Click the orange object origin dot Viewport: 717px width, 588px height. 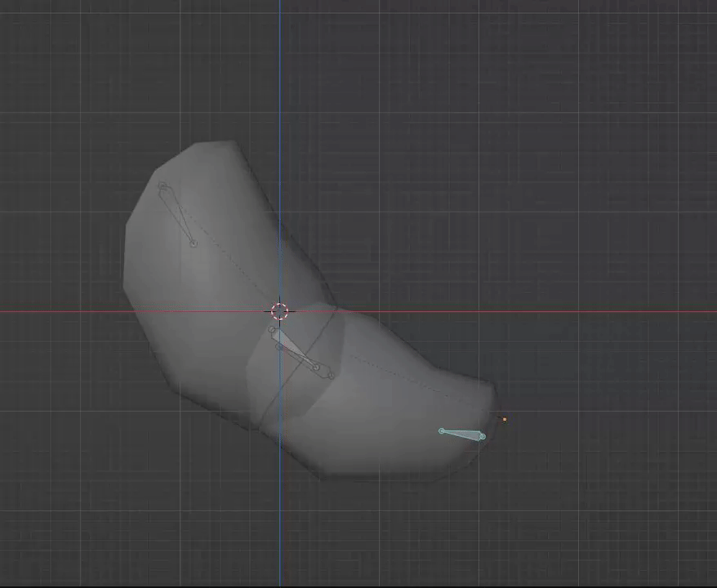click(505, 419)
